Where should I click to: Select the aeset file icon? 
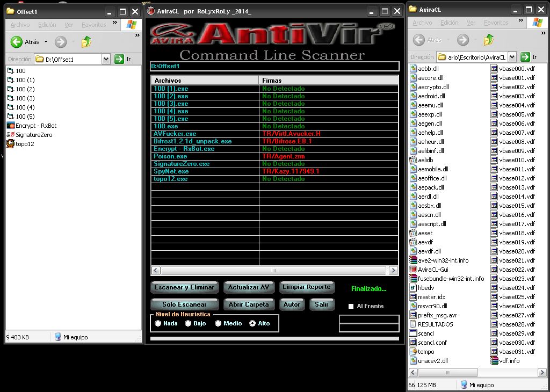(413, 233)
